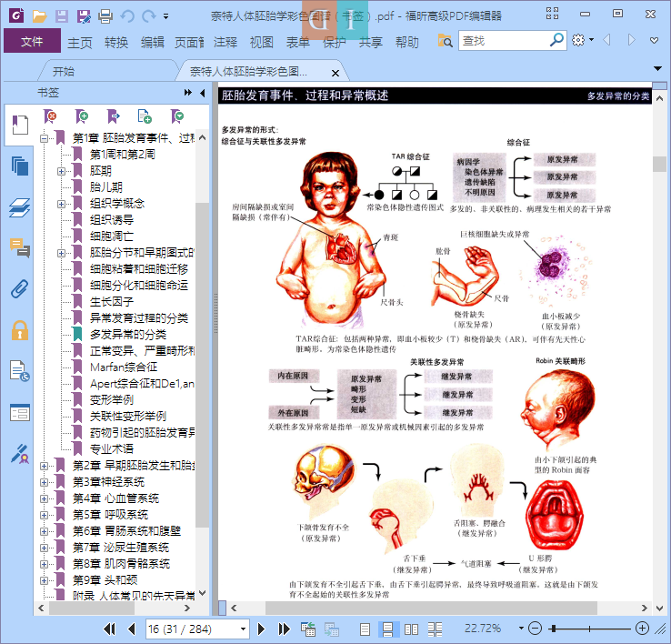
Task: Select bookmark 细胞凋亡
Action: pyautogui.click(x=111, y=236)
